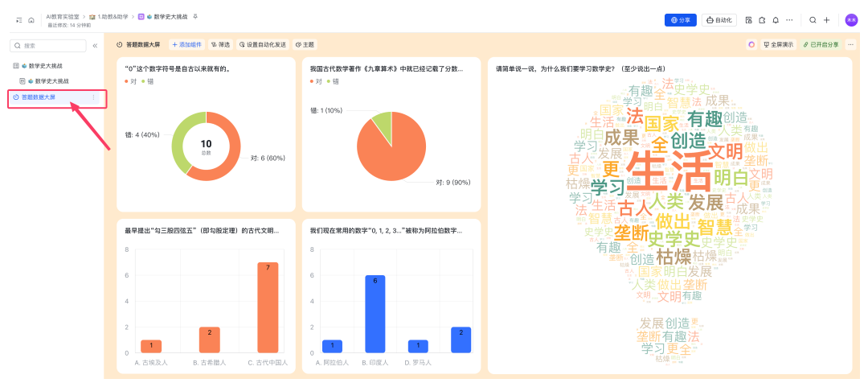Open dashboard more options beside 已开启分享
Viewport: 868px width, 387px height.
point(851,44)
